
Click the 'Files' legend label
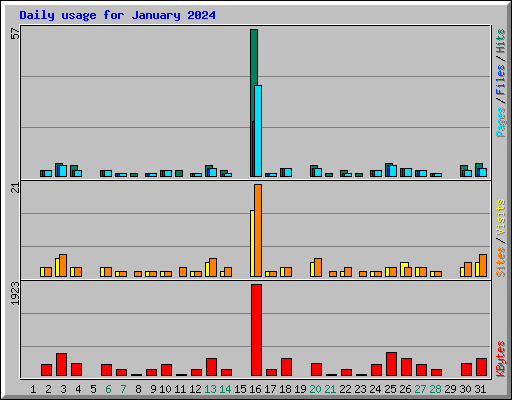pyautogui.click(x=500, y=80)
